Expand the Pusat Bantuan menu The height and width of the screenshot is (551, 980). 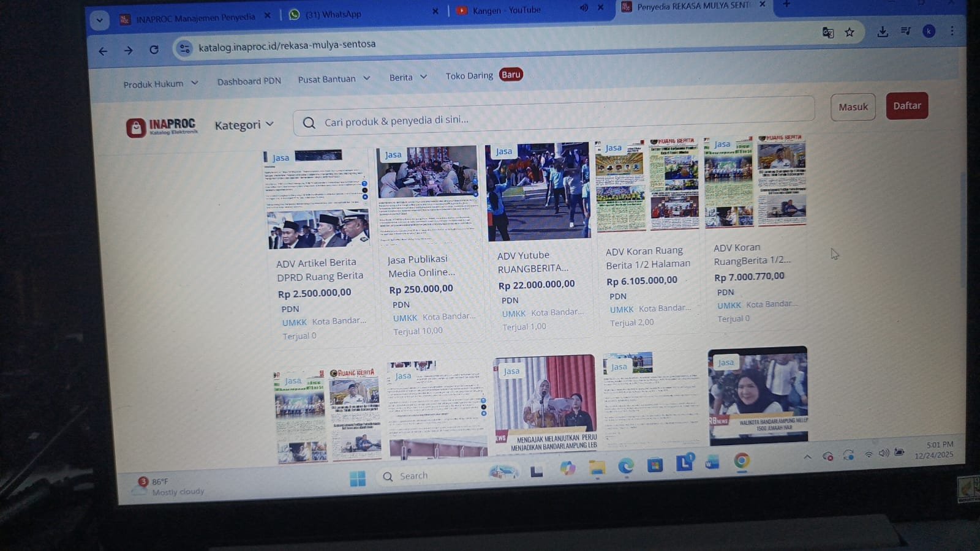[334, 79]
